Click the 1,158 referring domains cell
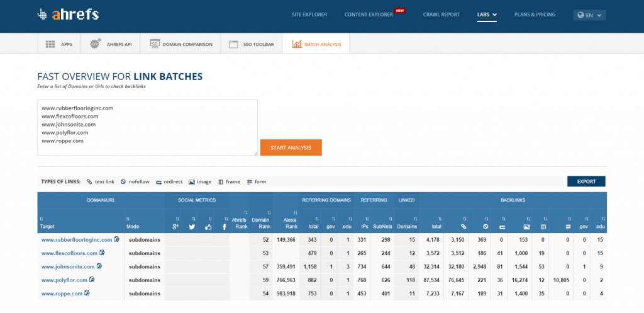This screenshot has width=644, height=313. 311,267
